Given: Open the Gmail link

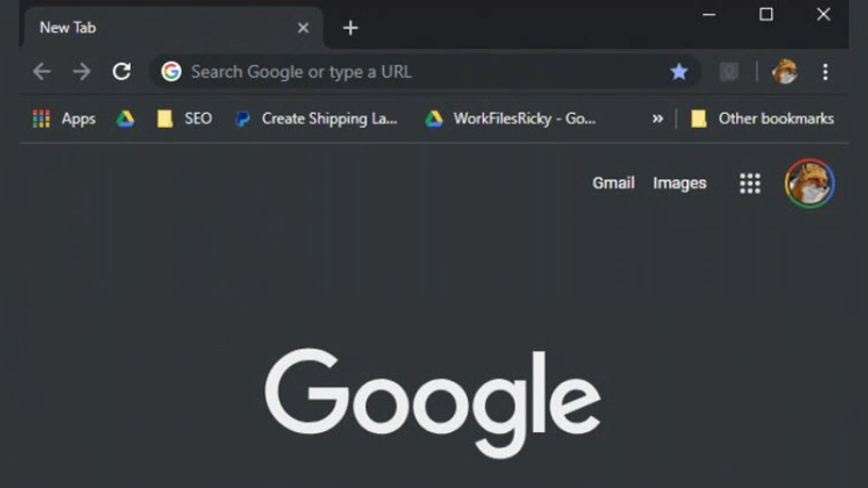Looking at the screenshot, I should pyautogui.click(x=614, y=183).
